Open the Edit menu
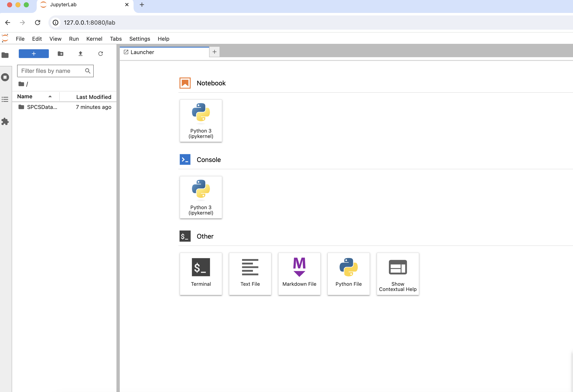Viewport: 573px width, 392px height. [x=37, y=39]
